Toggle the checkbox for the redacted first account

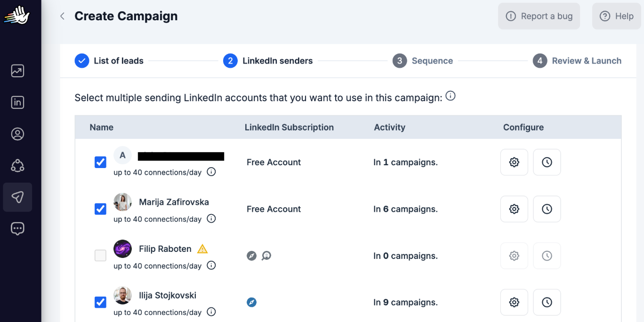coord(100,162)
